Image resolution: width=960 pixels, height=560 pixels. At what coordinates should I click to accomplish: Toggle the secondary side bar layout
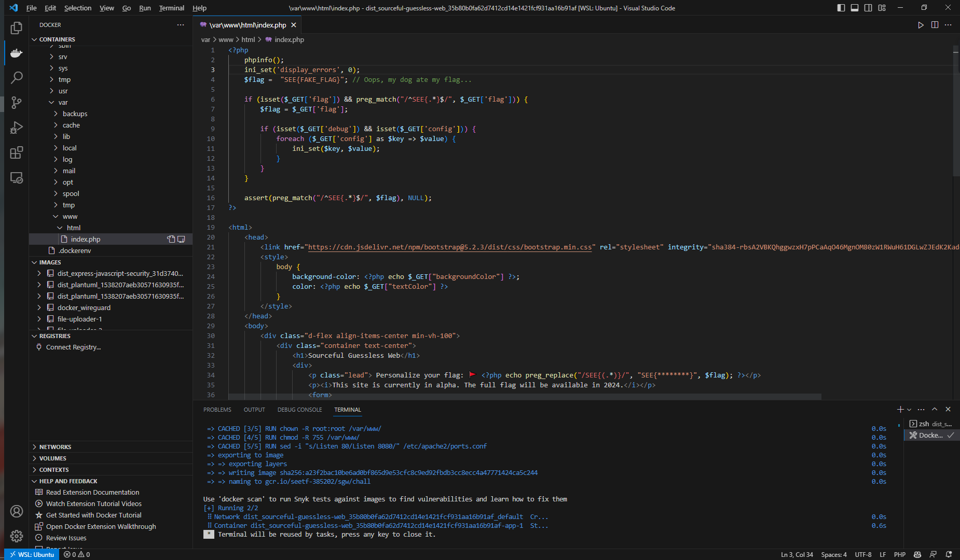(868, 8)
